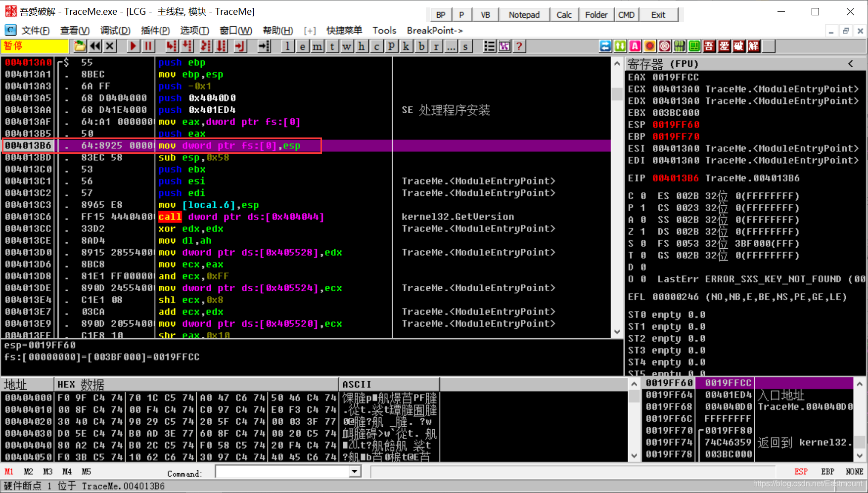Click the Calc button
This screenshot has width=868, height=493.
point(564,15)
